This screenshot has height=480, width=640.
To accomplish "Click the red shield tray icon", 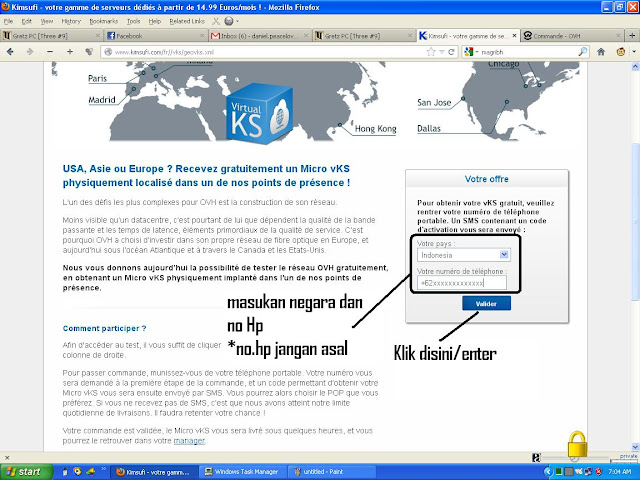I will click(598, 472).
